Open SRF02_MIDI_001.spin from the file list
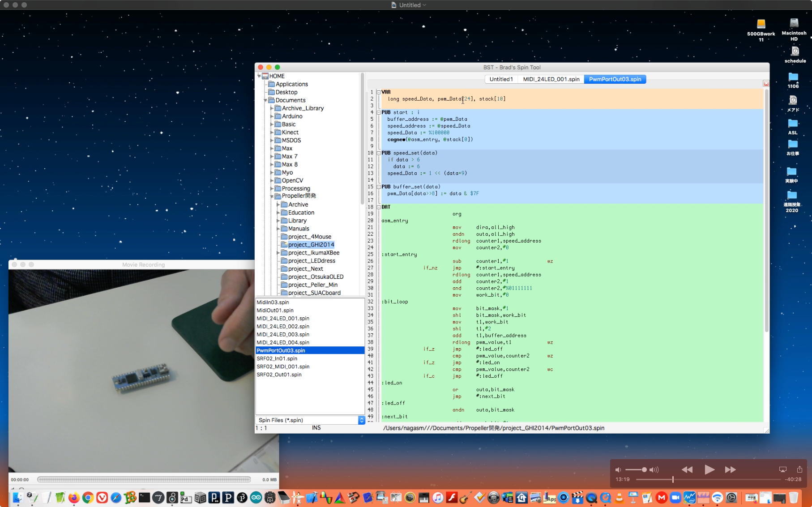This screenshot has width=812, height=507. 283,366
